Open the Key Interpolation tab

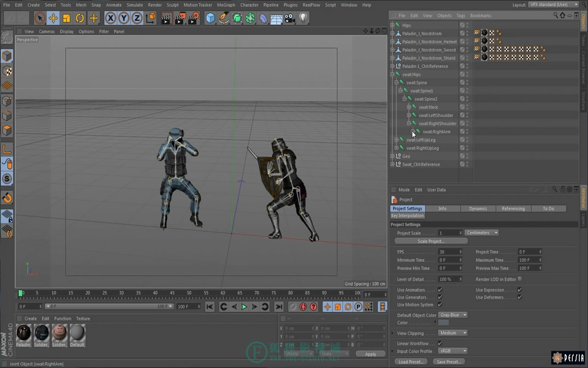(x=407, y=216)
